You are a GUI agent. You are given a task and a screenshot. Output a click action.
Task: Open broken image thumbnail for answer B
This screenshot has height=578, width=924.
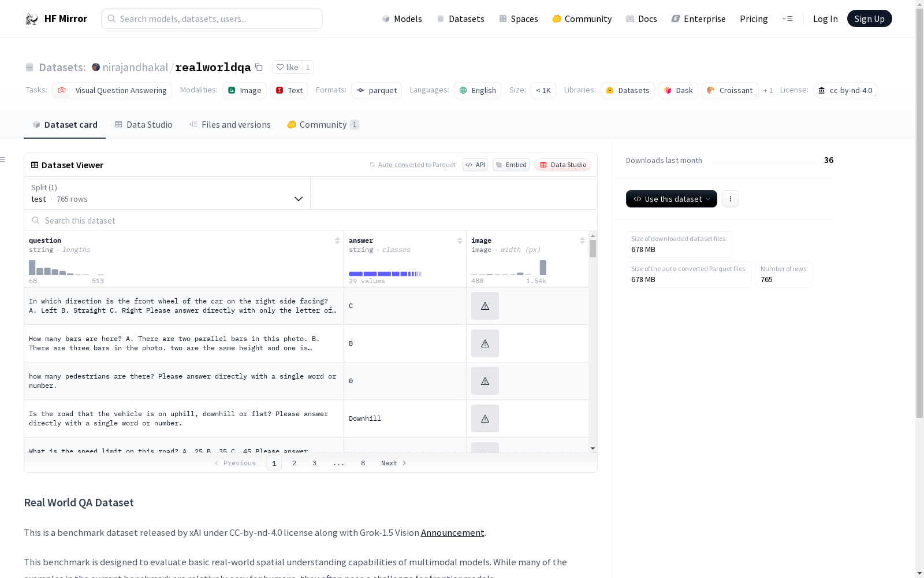(485, 343)
